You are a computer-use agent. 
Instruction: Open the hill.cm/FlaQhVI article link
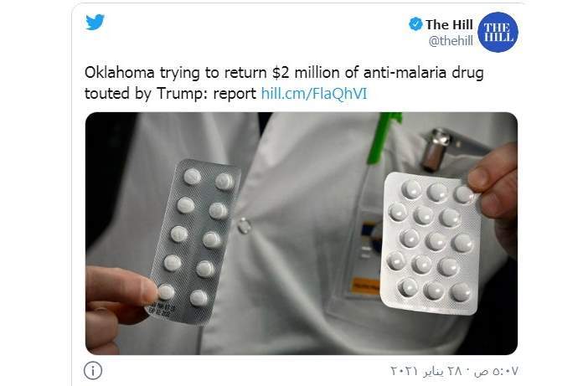(x=314, y=94)
